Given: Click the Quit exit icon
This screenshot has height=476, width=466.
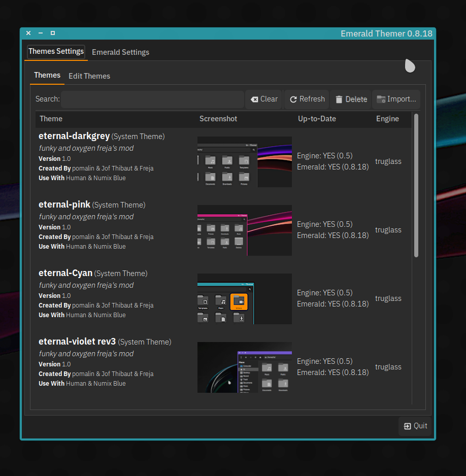Looking at the screenshot, I should coord(408,426).
